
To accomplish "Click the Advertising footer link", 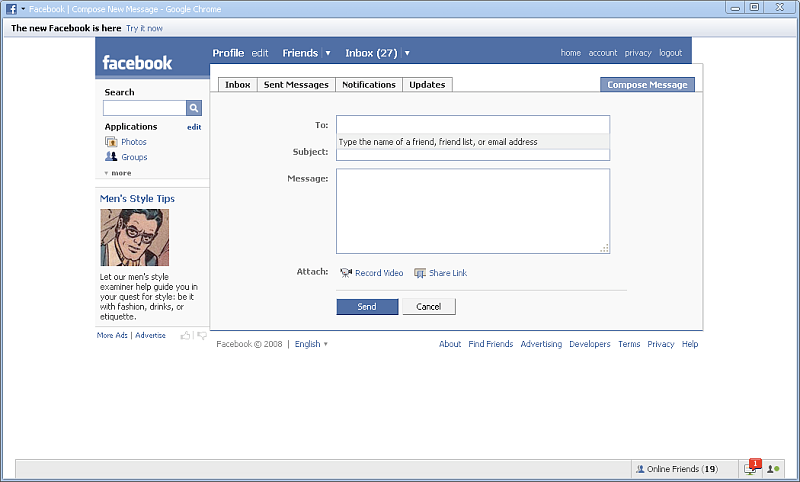I will tap(541, 344).
